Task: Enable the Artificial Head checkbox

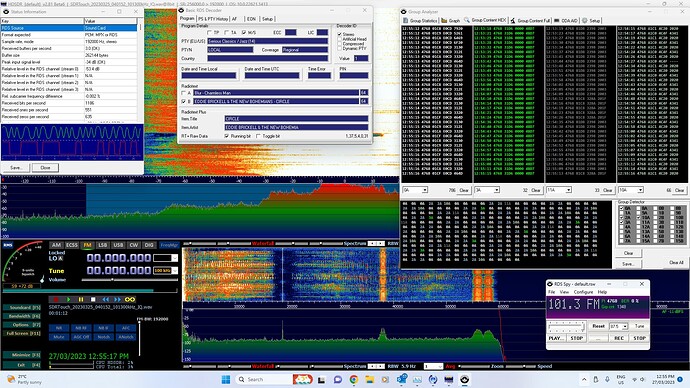Action: [x=339, y=39]
